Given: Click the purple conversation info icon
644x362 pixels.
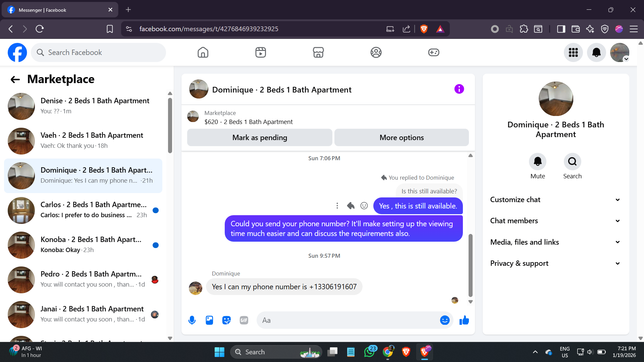Looking at the screenshot, I should pos(459,89).
